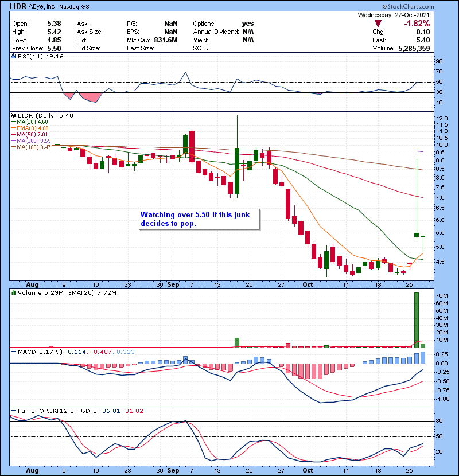459x476 pixels.
Task: Click the MACD legend line marker
Action: 13,352
